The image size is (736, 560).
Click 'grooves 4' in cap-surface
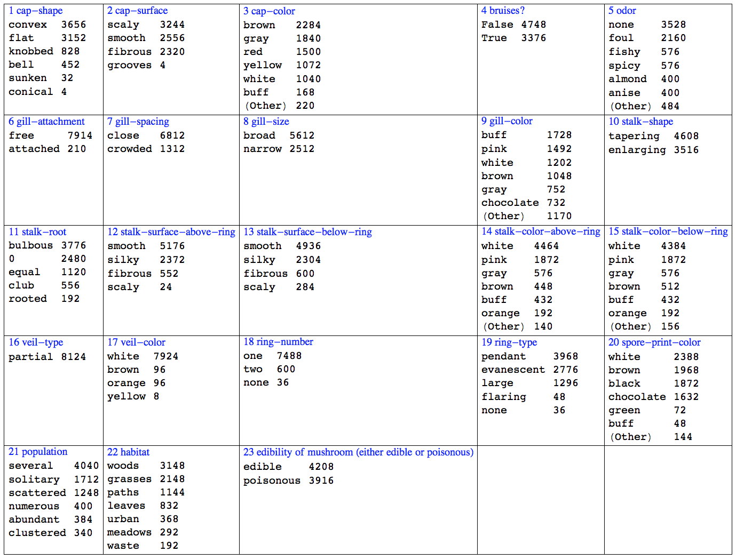click(136, 65)
